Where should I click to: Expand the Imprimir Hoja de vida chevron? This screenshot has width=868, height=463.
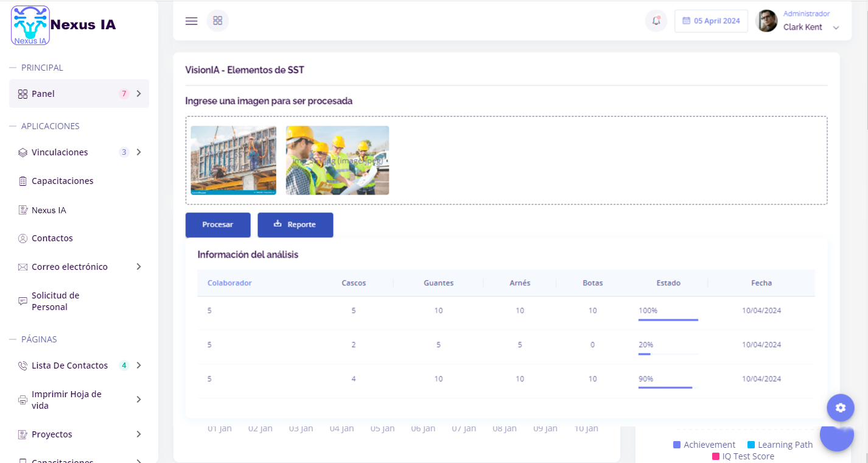(139, 400)
